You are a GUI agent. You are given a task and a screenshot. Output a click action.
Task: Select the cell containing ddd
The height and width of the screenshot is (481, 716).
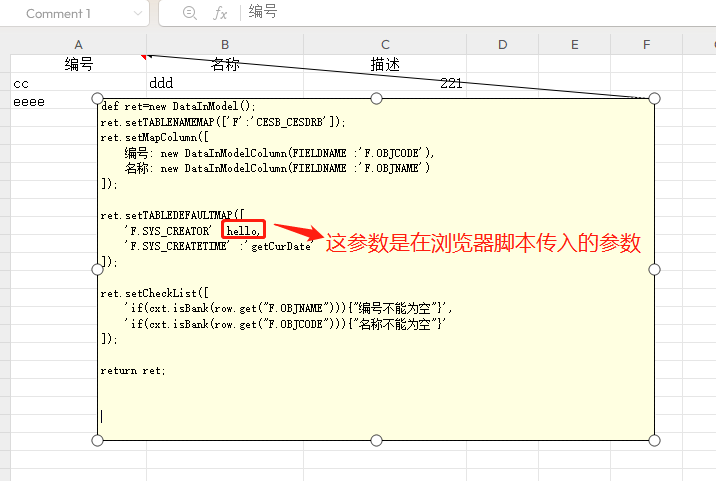click(x=225, y=83)
